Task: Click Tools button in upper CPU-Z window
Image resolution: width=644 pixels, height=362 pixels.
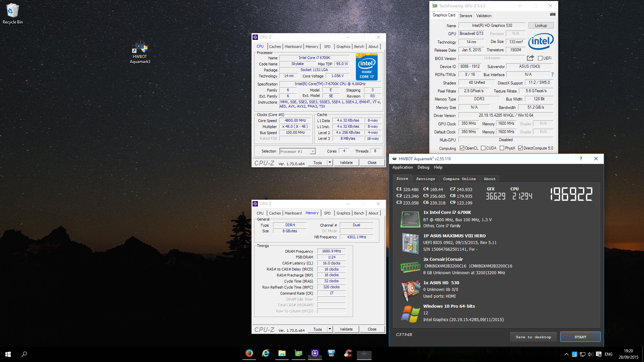Action: (317, 163)
